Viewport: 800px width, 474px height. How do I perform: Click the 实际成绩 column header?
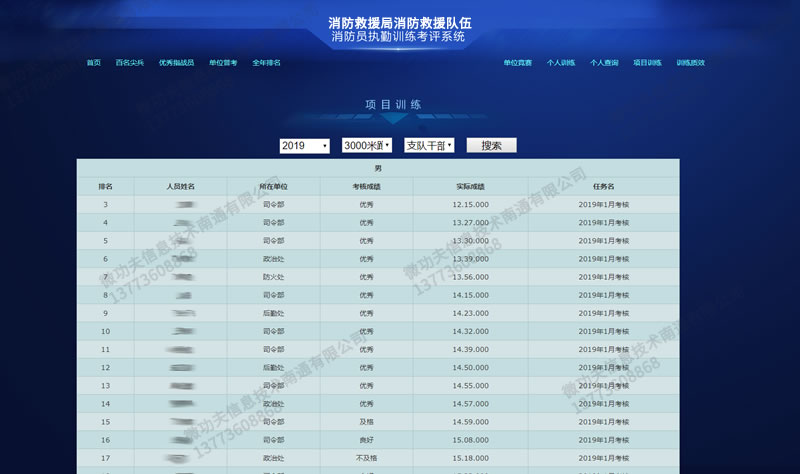tap(470, 186)
